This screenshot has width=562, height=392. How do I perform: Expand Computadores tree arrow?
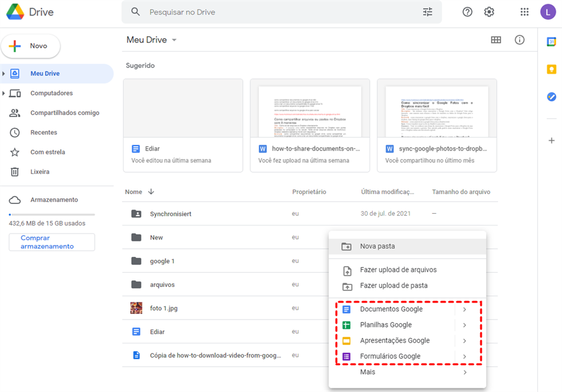pos(4,93)
